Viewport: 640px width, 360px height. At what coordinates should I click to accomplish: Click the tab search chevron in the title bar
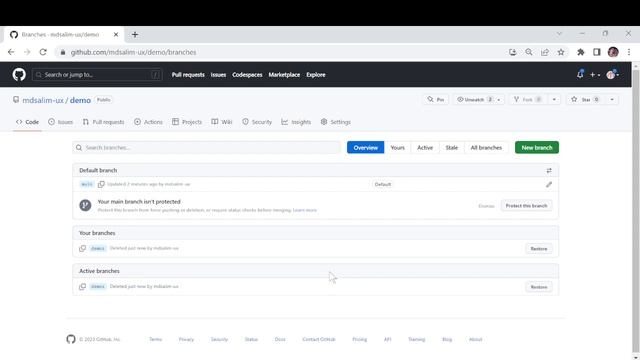[559, 33]
